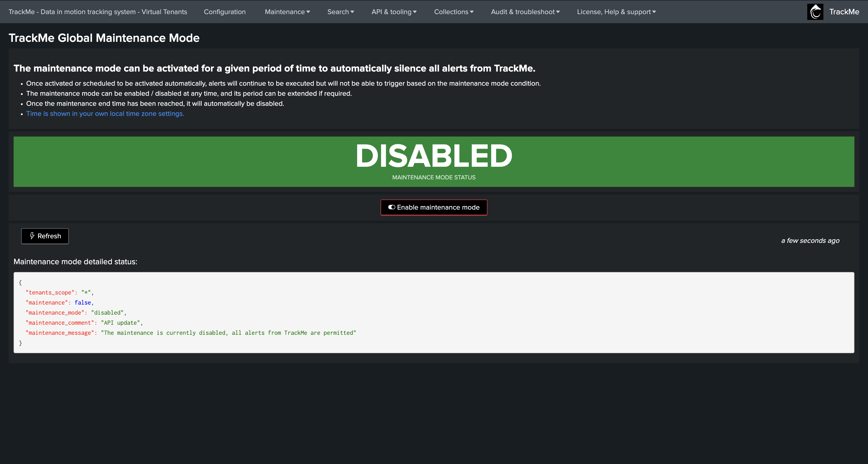This screenshot has width=868, height=464.
Task: Click the TrackMe logo icon
Action: click(x=815, y=12)
